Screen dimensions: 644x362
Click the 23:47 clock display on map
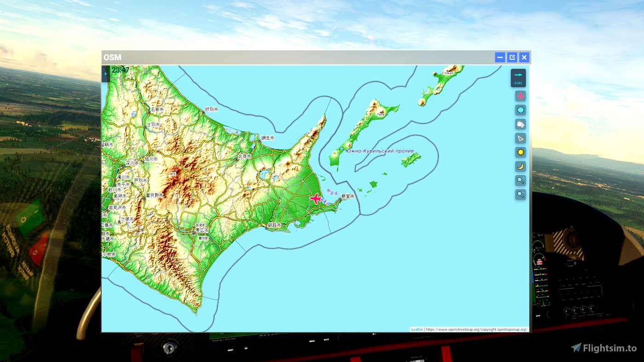(120, 70)
